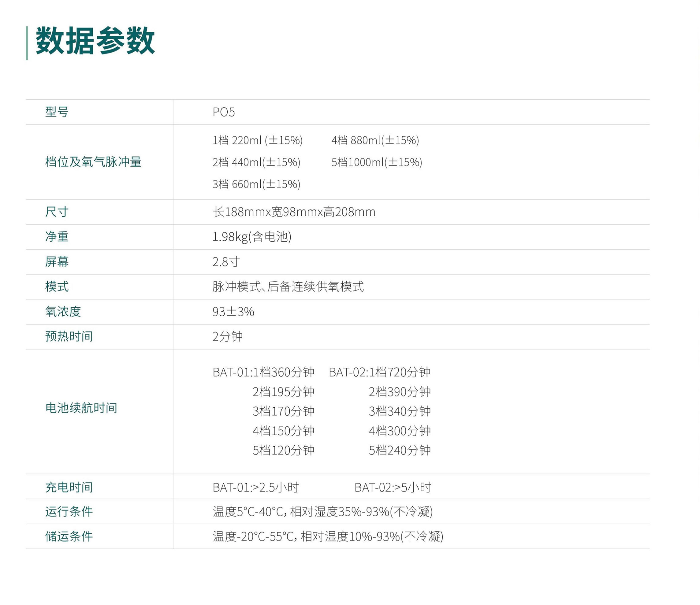Click the 2档 440ml(±15%) value

pos(256,162)
